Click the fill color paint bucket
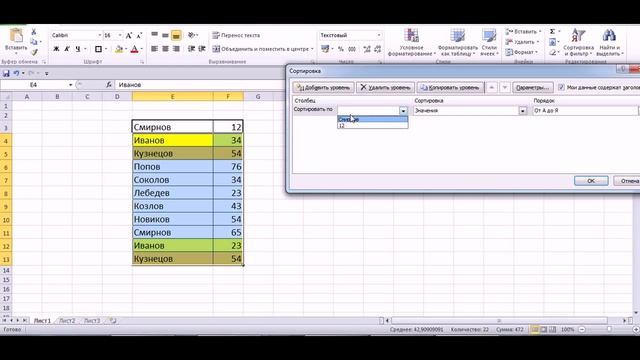Image resolution: width=640 pixels, height=360 pixels. [119, 49]
